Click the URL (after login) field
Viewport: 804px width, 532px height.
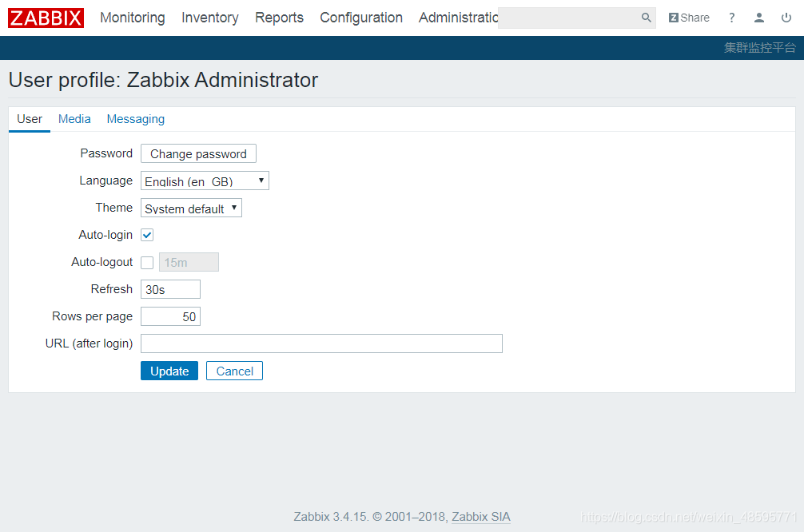[x=321, y=344]
